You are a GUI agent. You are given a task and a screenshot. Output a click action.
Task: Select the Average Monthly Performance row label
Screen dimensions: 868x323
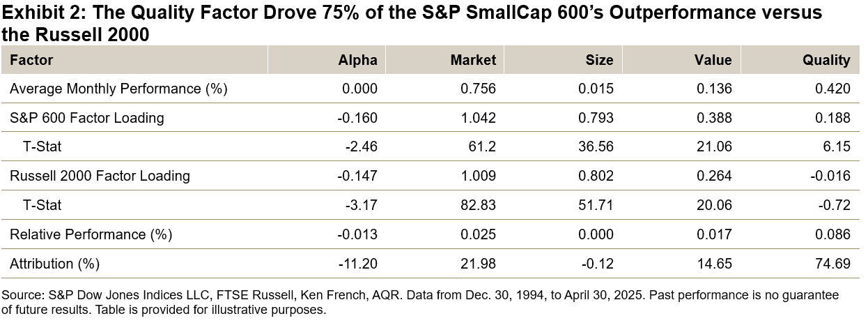point(118,89)
